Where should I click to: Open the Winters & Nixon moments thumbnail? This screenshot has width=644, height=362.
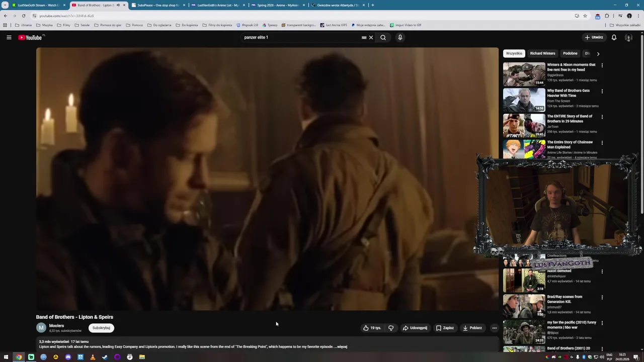pyautogui.click(x=524, y=74)
